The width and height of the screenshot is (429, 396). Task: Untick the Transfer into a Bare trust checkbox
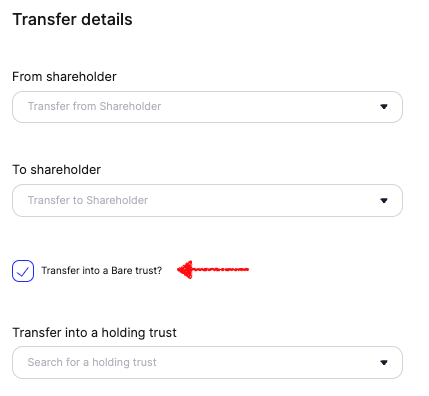tap(23, 271)
